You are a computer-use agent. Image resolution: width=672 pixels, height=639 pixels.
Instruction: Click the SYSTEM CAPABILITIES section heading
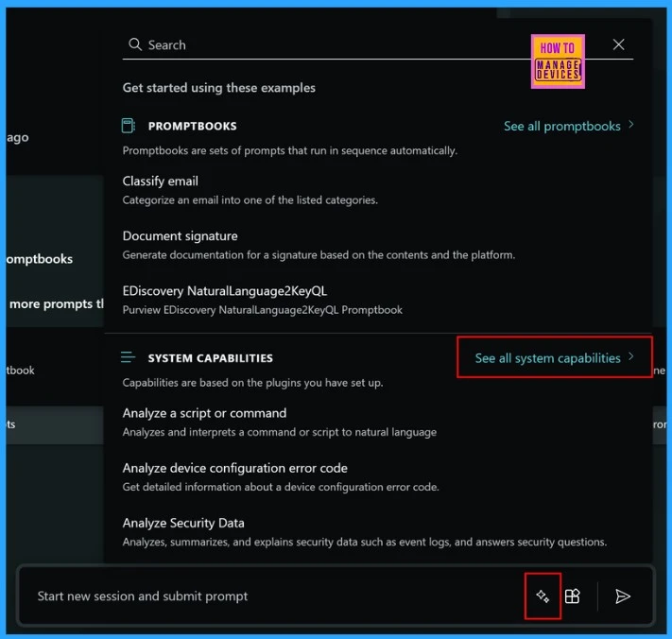tap(211, 358)
